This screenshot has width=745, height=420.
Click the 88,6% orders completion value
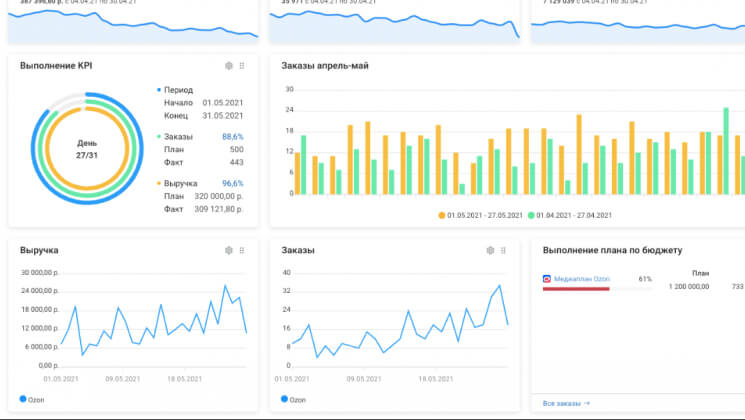(233, 137)
